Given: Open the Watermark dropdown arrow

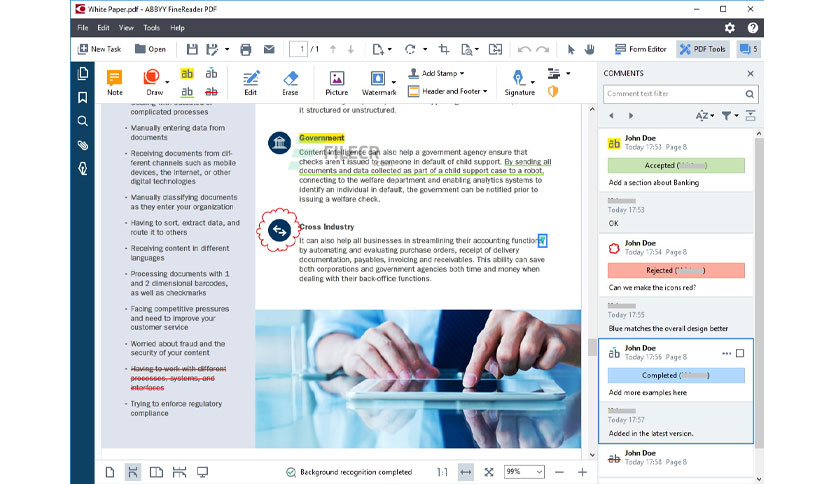Looking at the screenshot, I should point(393,82).
